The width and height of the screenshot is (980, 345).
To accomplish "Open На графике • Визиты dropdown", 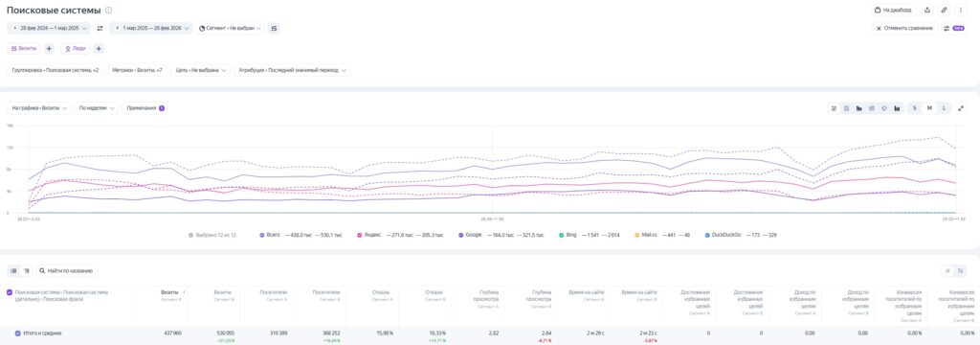I will (38, 108).
